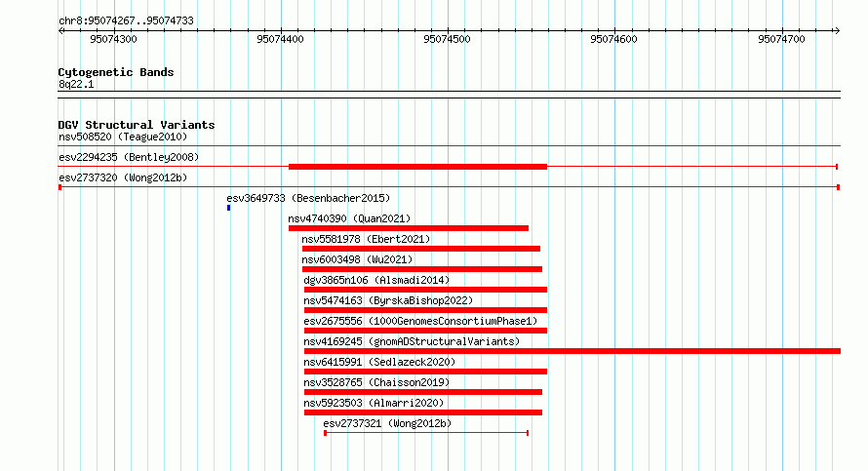Click the nsv6415991 (Sedlazeck2020) label
This screenshot has height=471, width=868.
click(x=379, y=362)
